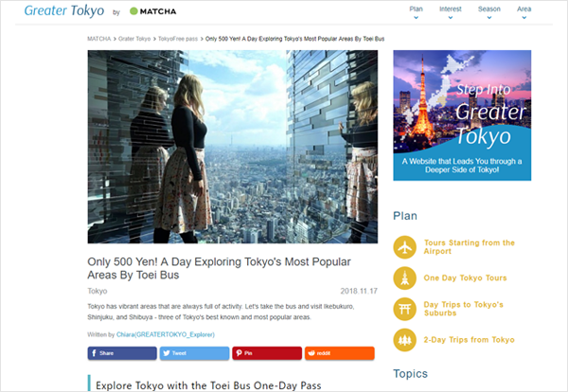Click the Tokyo location tag under the title
Screen dimensions: 568x392
[x=98, y=291]
